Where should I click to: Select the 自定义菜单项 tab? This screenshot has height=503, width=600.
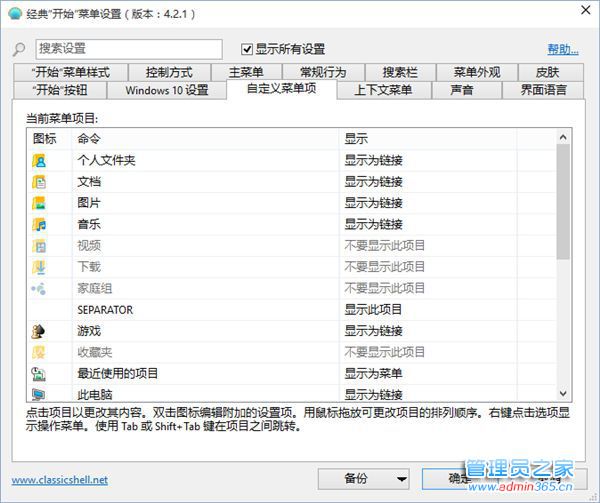(282, 89)
